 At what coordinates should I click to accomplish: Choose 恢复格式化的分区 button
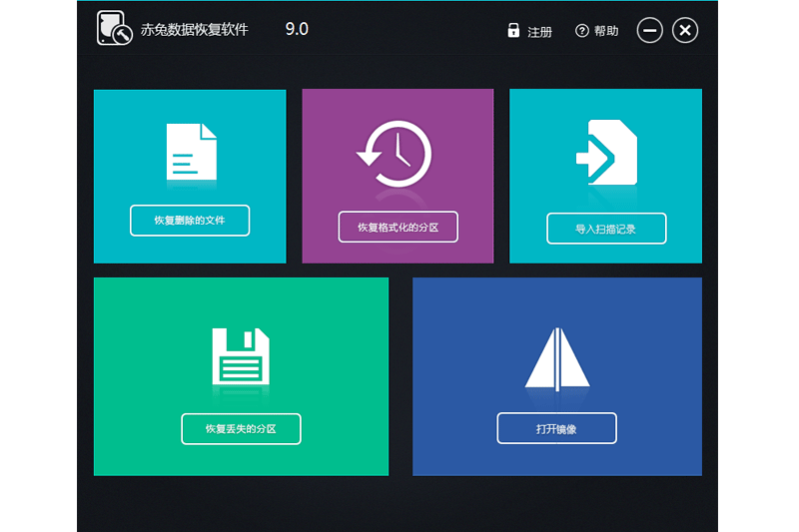[x=398, y=227]
